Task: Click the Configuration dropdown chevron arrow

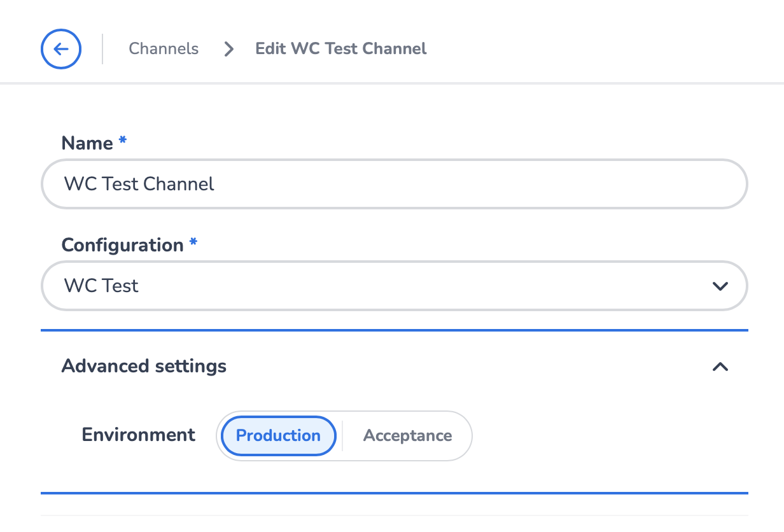Action: pyautogui.click(x=720, y=286)
